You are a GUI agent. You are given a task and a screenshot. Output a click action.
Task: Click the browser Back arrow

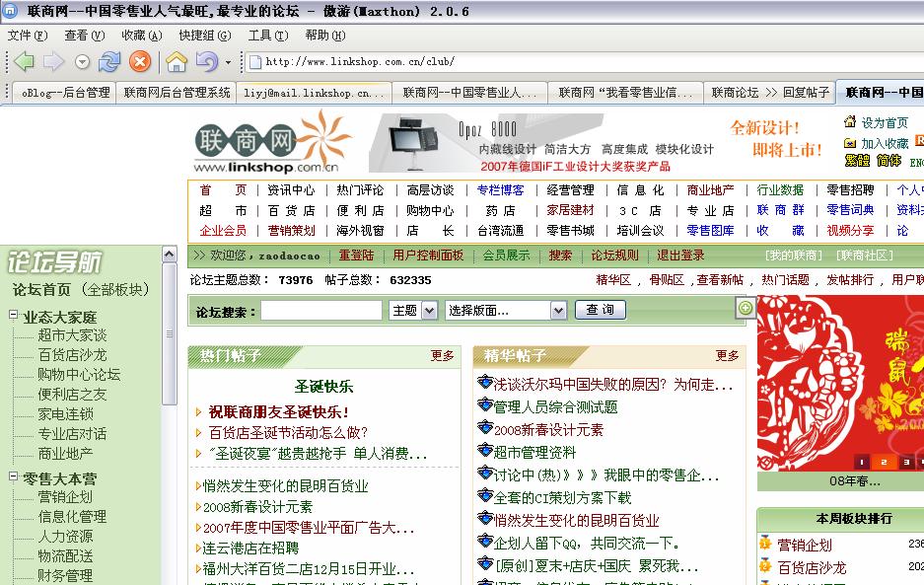pos(24,61)
